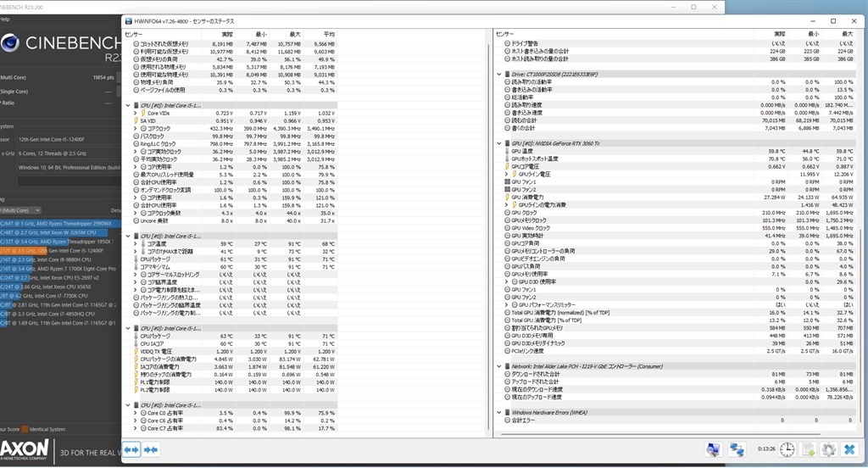Select Intel Xeon CPU E5-2697 v2 ranking entry

50,278
